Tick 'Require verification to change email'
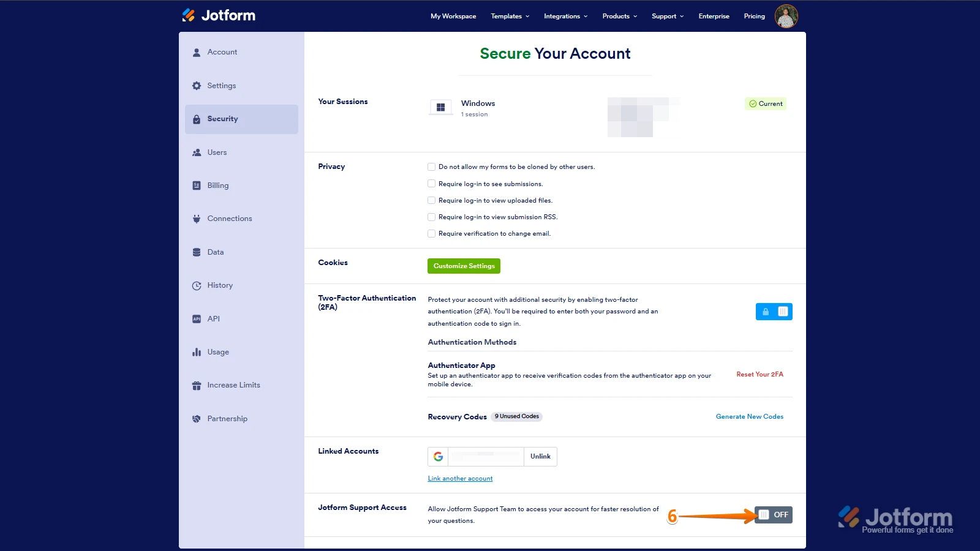Viewport: 980px width, 551px height. click(432, 233)
